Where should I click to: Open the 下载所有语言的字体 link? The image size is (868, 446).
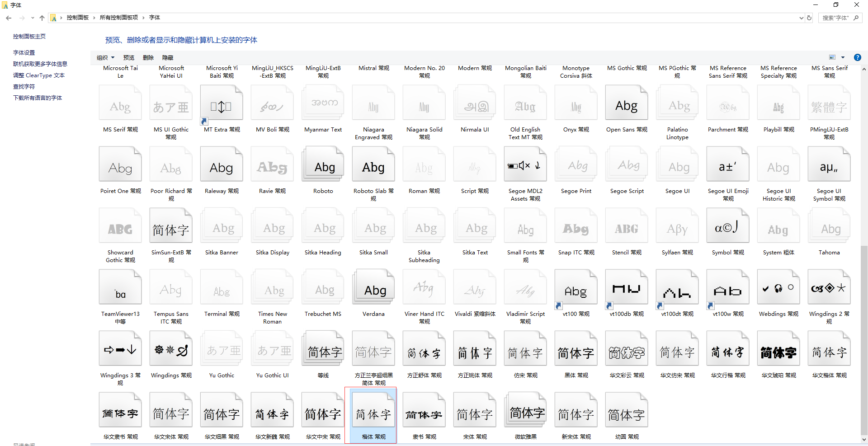(x=38, y=98)
